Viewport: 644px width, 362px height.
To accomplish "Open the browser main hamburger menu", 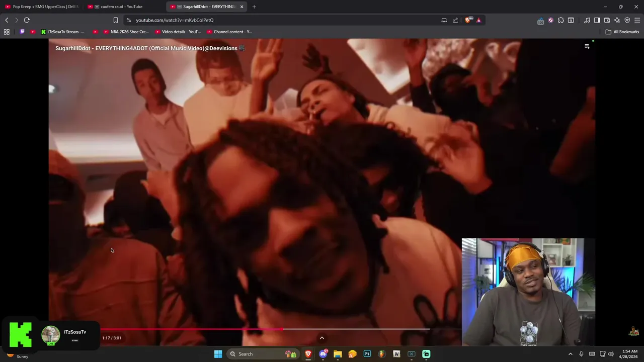I will (637, 20).
